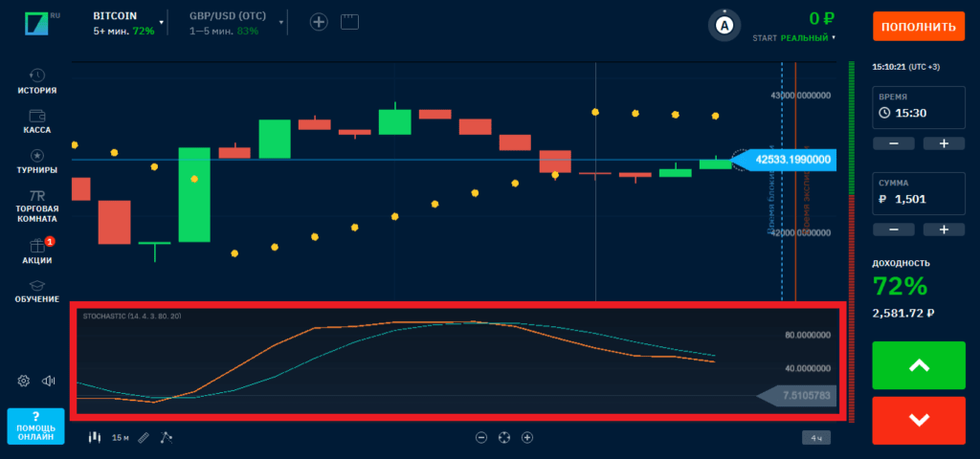Mute sound with speaker icon

(50, 381)
